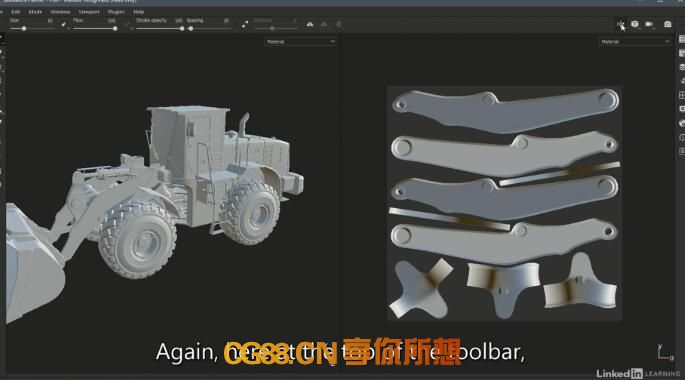The image size is (685, 380).
Task: Click the video camera icon in the top toolbar
Action: point(649,24)
